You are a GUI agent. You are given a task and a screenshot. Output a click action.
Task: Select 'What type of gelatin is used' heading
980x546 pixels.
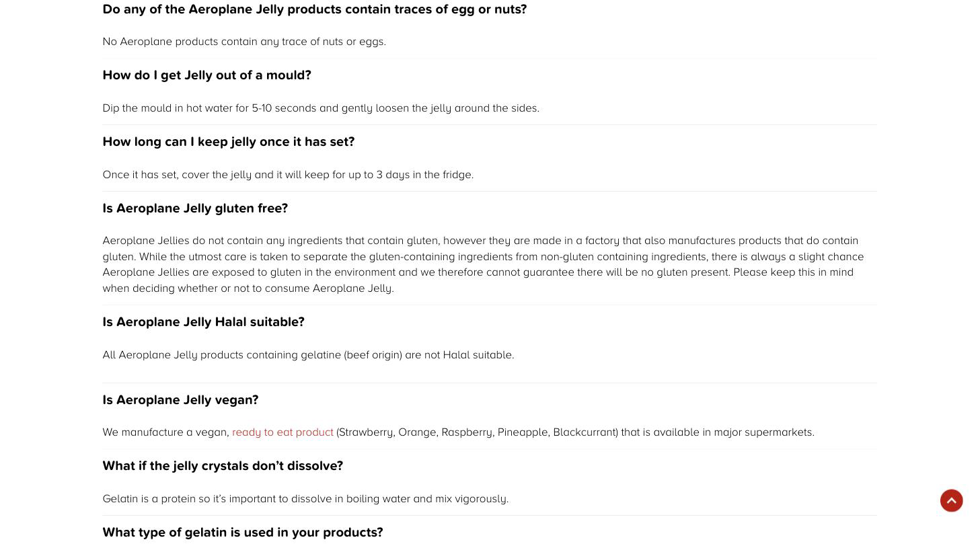point(243,533)
